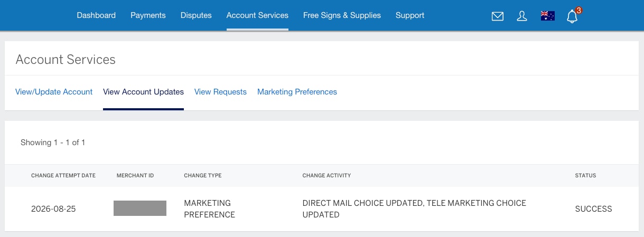Open the Support menu item
Screen dimensions: 644x237
pos(410,15)
